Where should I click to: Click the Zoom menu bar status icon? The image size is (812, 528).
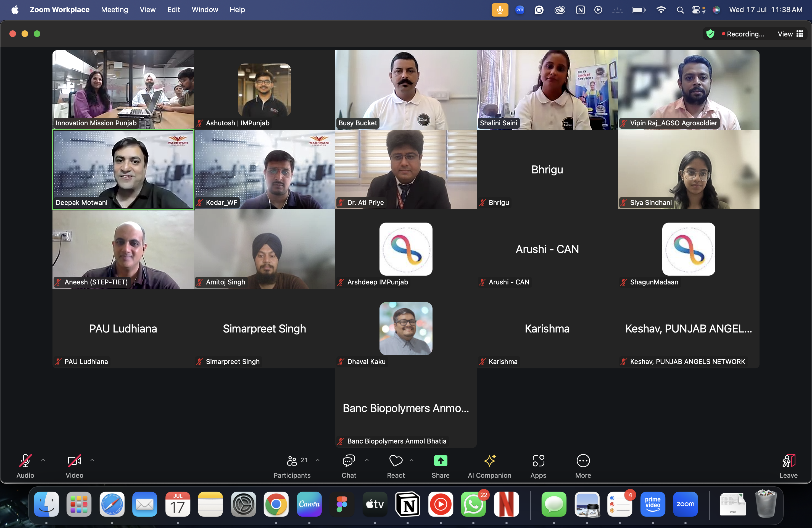click(520, 10)
